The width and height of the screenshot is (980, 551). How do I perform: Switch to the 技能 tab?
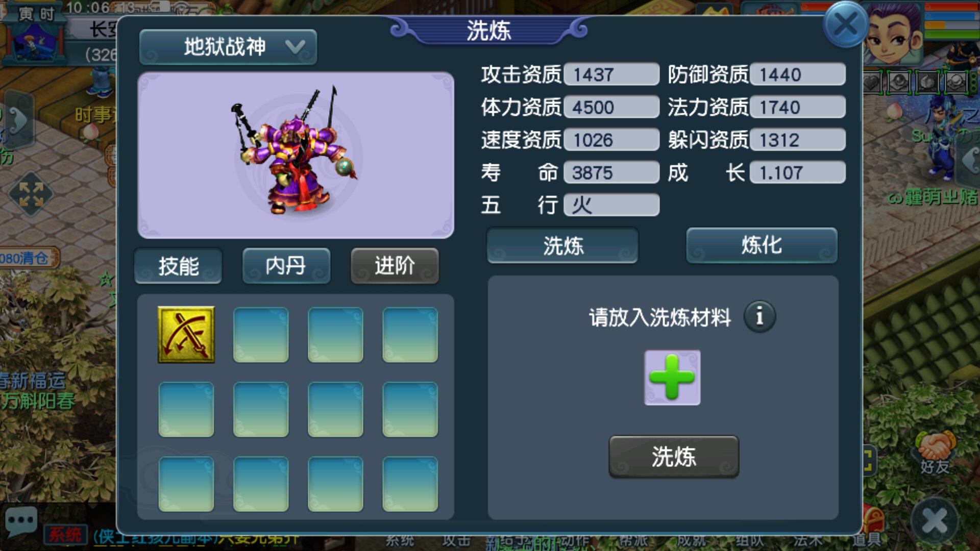click(x=178, y=266)
